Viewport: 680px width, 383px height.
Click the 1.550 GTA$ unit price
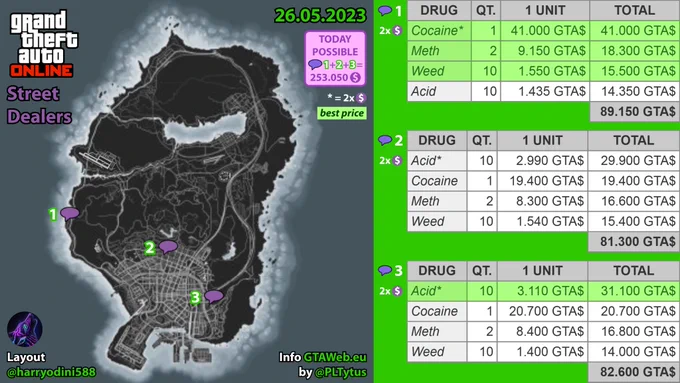(545, 71)
